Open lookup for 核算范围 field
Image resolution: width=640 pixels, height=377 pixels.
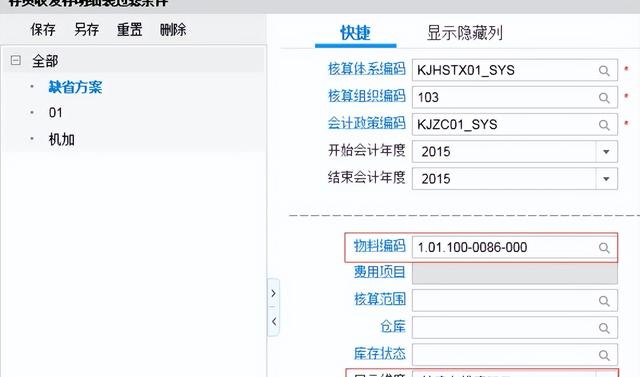click(x=604, y=301)
